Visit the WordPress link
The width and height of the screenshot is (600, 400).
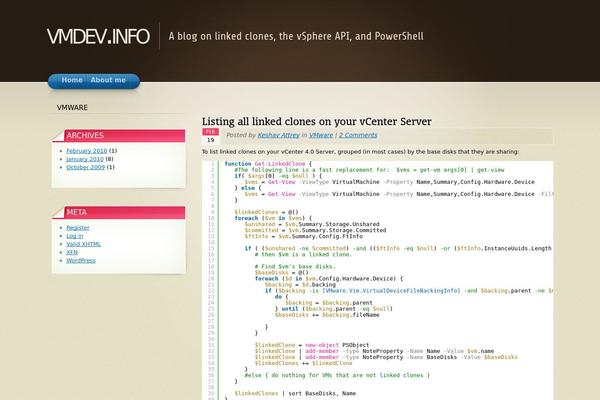[x=81, y=261]
